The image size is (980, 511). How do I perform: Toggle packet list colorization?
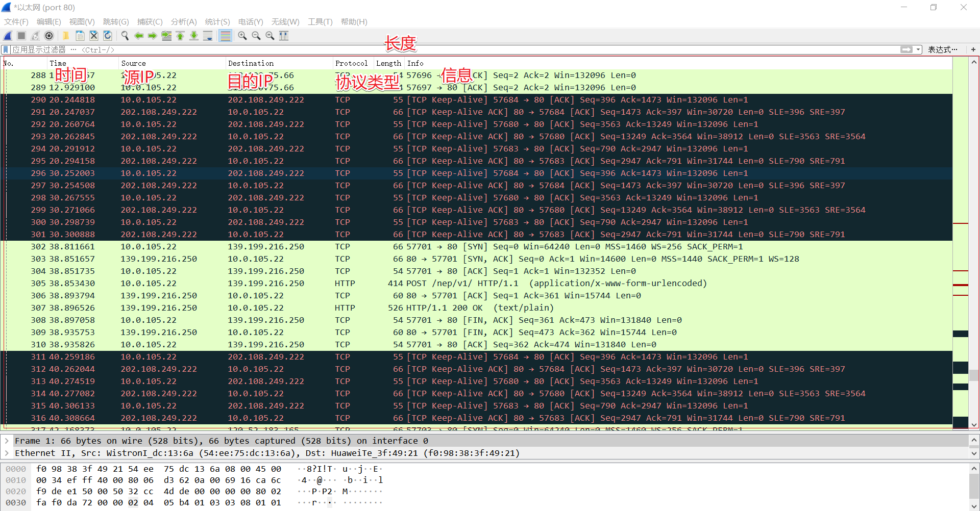225,36
